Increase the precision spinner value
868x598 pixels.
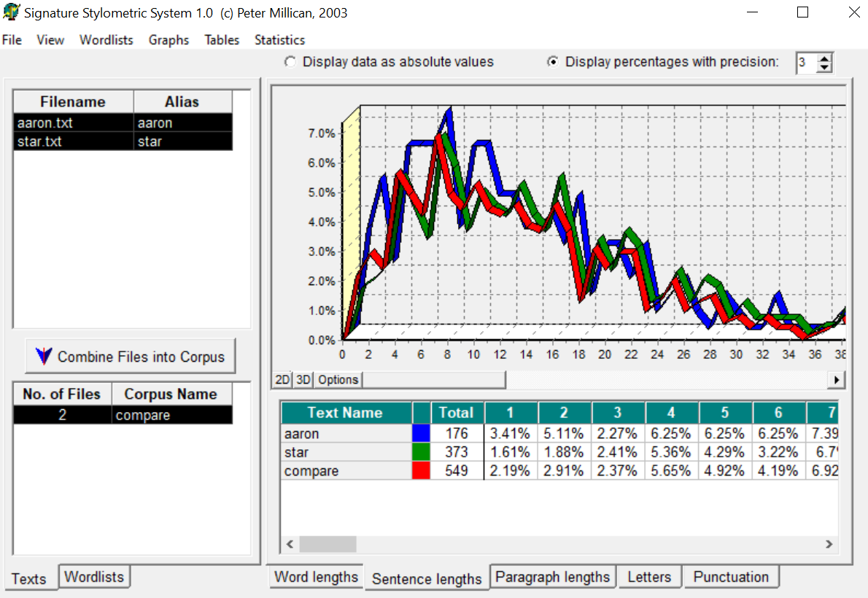(824, 58)
